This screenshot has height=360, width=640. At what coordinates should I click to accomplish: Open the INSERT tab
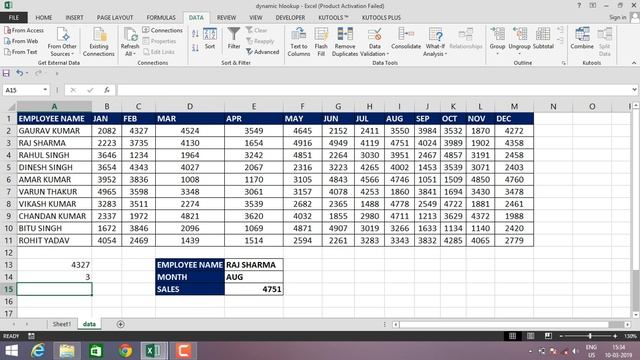[x=74, y=18]
